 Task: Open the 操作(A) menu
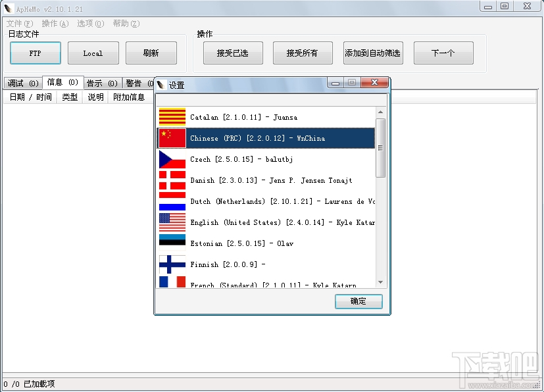pos(55,24)
